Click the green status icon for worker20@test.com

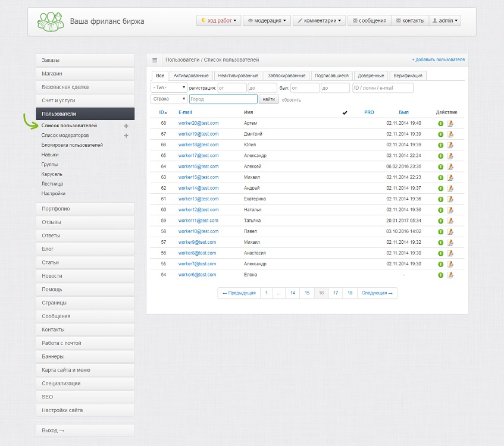441,123
